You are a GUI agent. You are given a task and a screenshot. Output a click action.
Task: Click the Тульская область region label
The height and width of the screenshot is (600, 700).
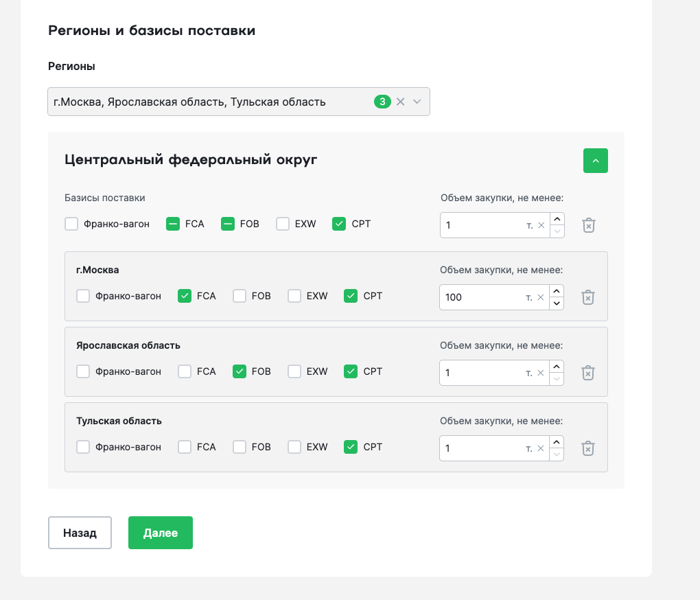pyautogui.click(x=119, y=421)
